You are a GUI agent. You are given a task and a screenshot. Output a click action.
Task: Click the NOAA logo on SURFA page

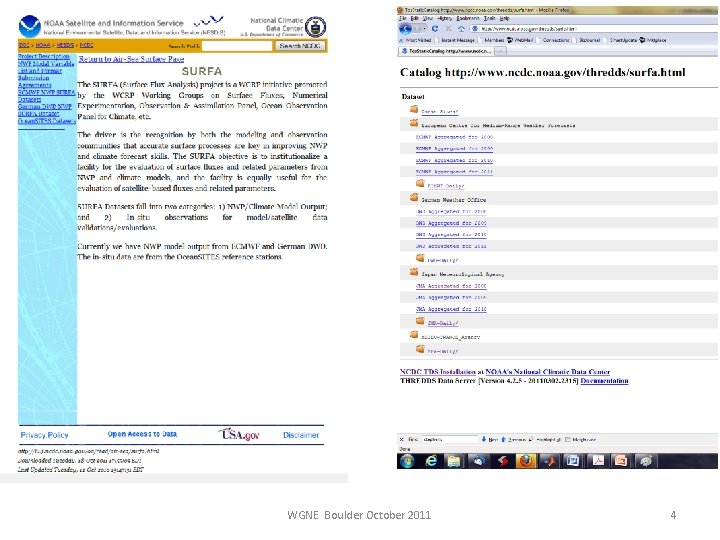click(29, 27)
